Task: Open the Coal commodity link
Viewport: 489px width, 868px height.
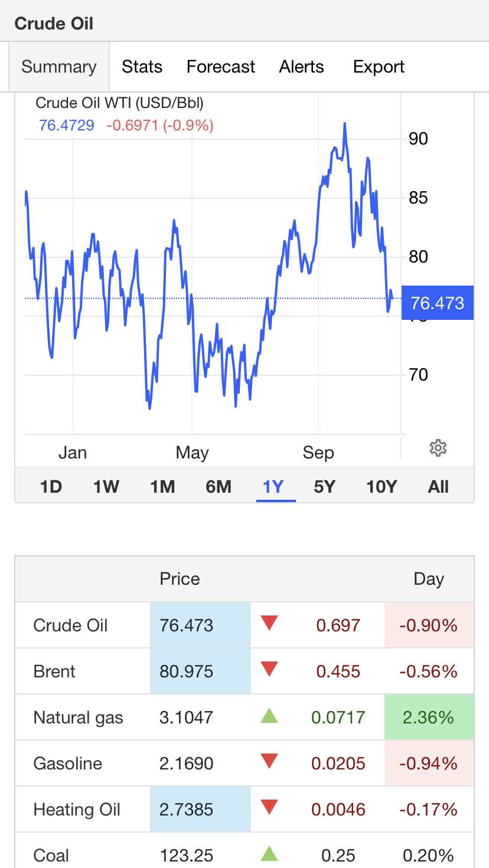Action: [51, 856]
